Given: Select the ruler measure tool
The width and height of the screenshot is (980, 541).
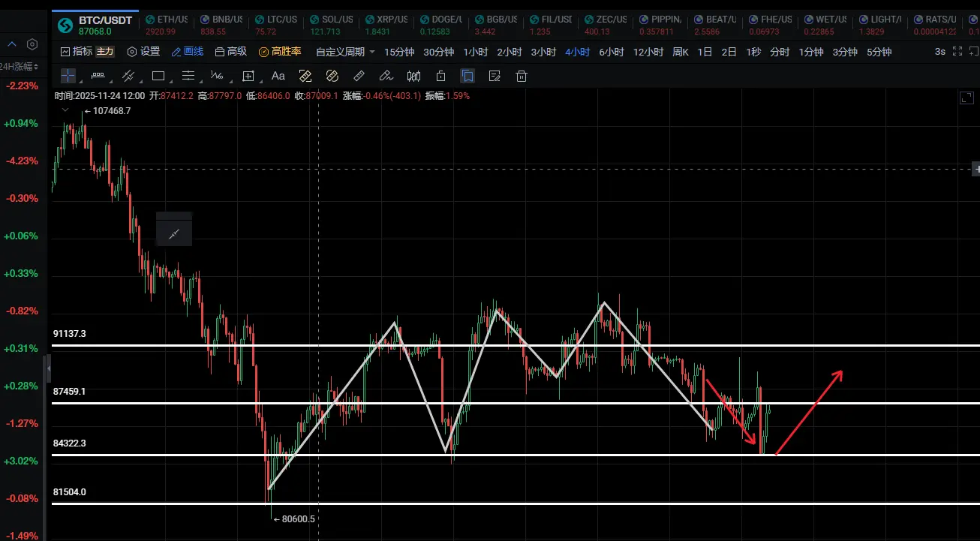Looking at the screenshot, I should [359, 76].
